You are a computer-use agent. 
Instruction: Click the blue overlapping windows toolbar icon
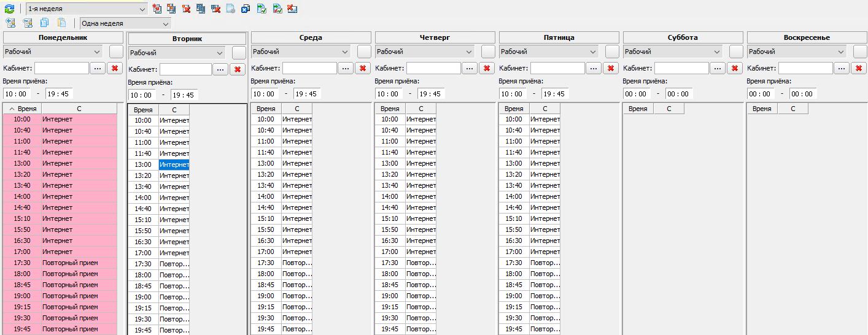click(x=246, y=9)
